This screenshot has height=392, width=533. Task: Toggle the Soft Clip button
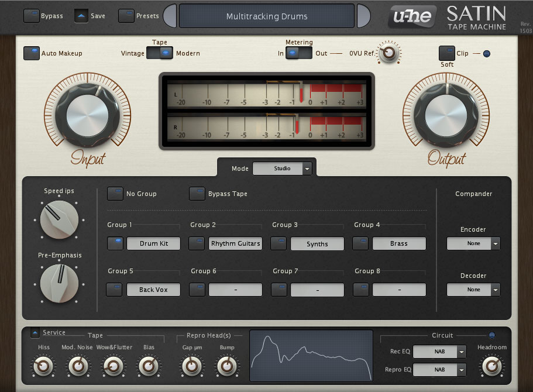pos(446,53)
